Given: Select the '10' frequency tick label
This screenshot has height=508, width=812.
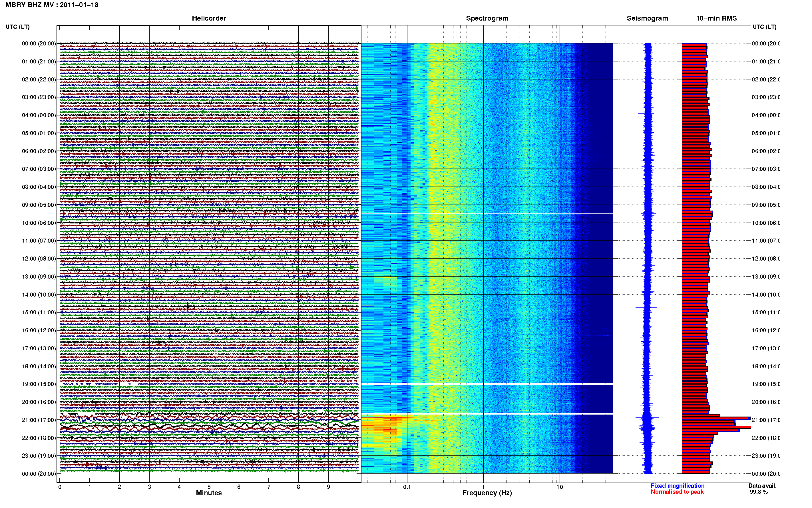Looking at the screenshot, I should click(560, 487).
